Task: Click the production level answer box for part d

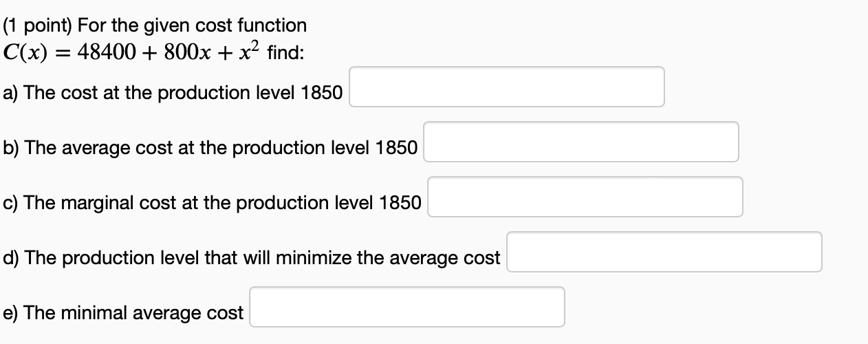Action: (664, 252)
